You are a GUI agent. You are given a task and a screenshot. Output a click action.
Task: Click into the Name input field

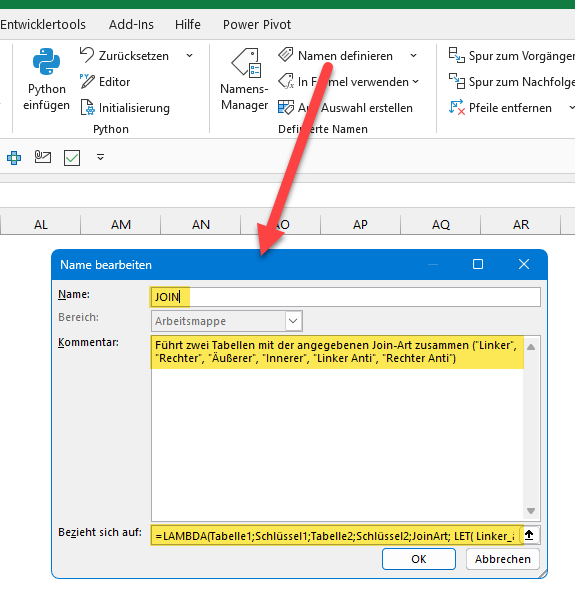(346, 297)
